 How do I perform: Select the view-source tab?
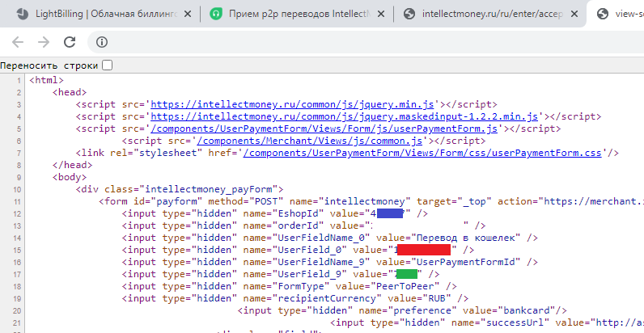[x=616, y=14]
